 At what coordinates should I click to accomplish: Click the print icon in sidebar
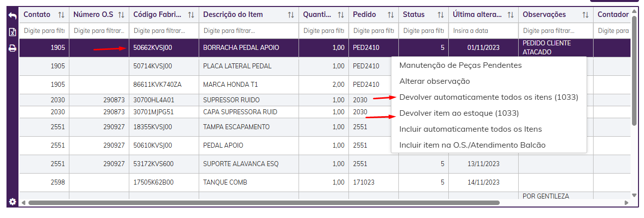[12, 48]
